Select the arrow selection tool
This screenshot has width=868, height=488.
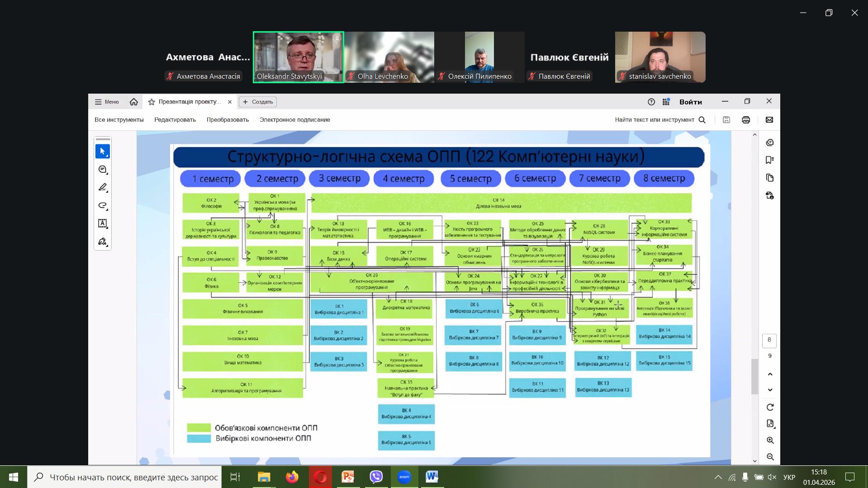pos(102,152)
